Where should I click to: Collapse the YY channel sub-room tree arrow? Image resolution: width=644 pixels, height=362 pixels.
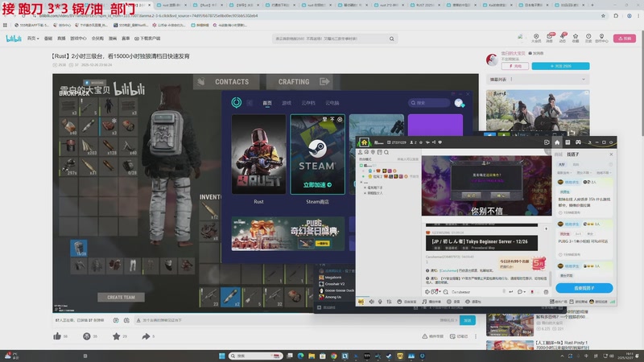361,182
